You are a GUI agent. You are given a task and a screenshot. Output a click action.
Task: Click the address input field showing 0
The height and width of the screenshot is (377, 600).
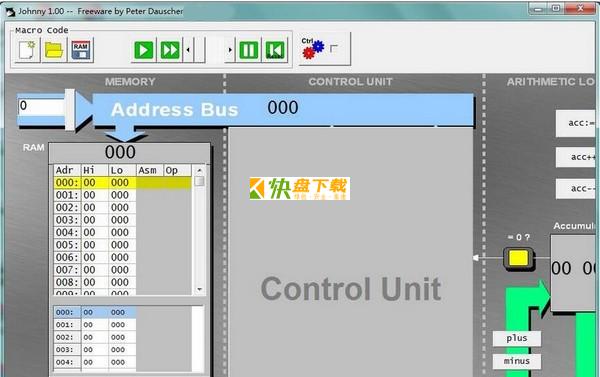tap(41, 107)
